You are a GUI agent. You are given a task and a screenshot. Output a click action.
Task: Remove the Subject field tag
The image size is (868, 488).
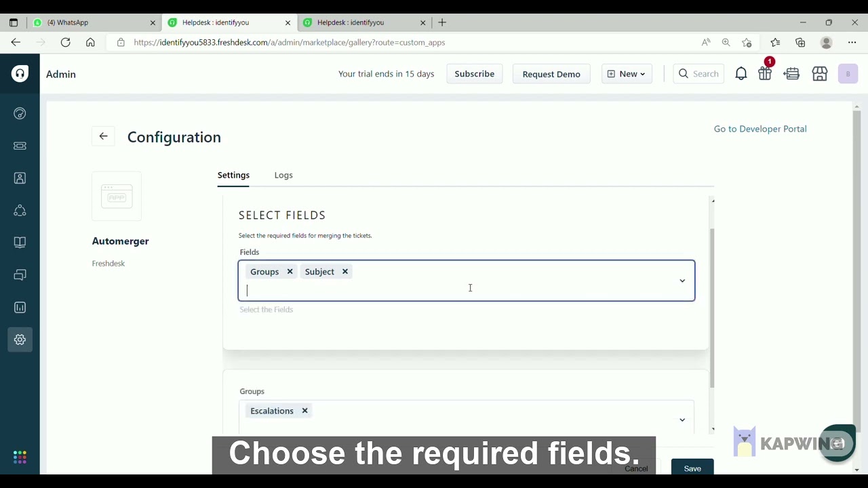click(x=345, y=272)
